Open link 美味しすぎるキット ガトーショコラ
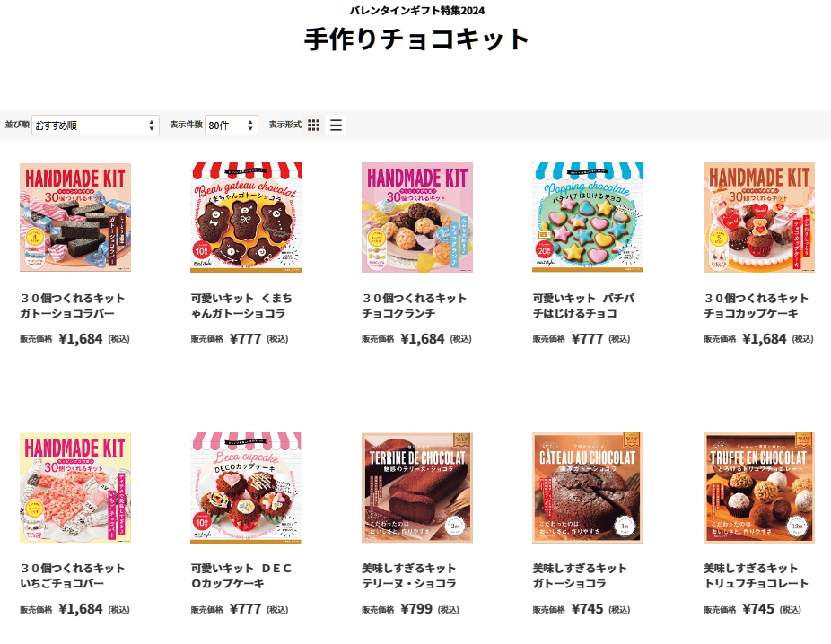Image resolution: width=831 pixels, height=644 pixels. click(580, 576)
